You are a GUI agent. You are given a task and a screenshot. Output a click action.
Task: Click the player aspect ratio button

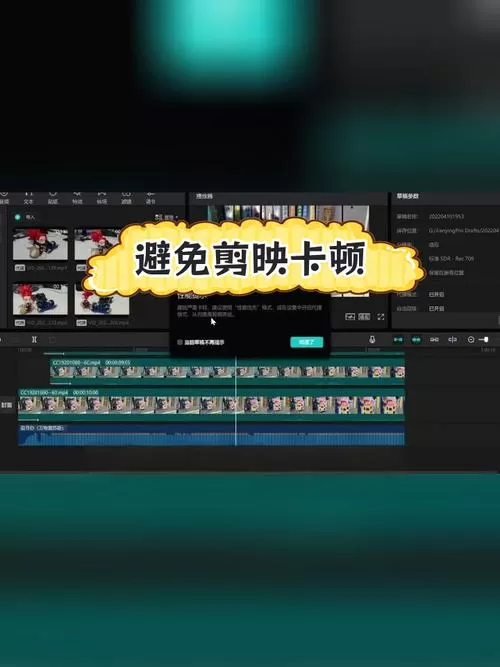point(364,317)
